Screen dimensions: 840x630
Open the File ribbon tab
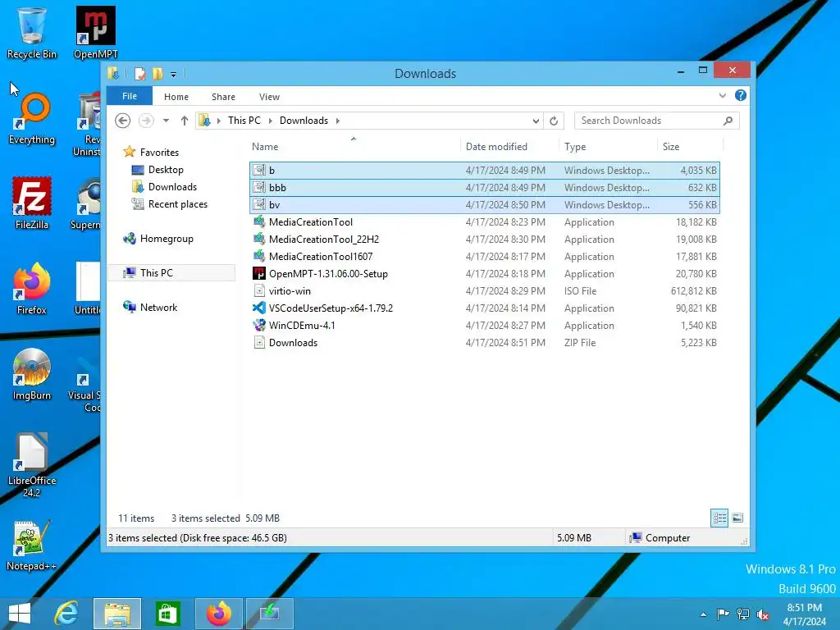pyautogui.click(x=129, y=96)
